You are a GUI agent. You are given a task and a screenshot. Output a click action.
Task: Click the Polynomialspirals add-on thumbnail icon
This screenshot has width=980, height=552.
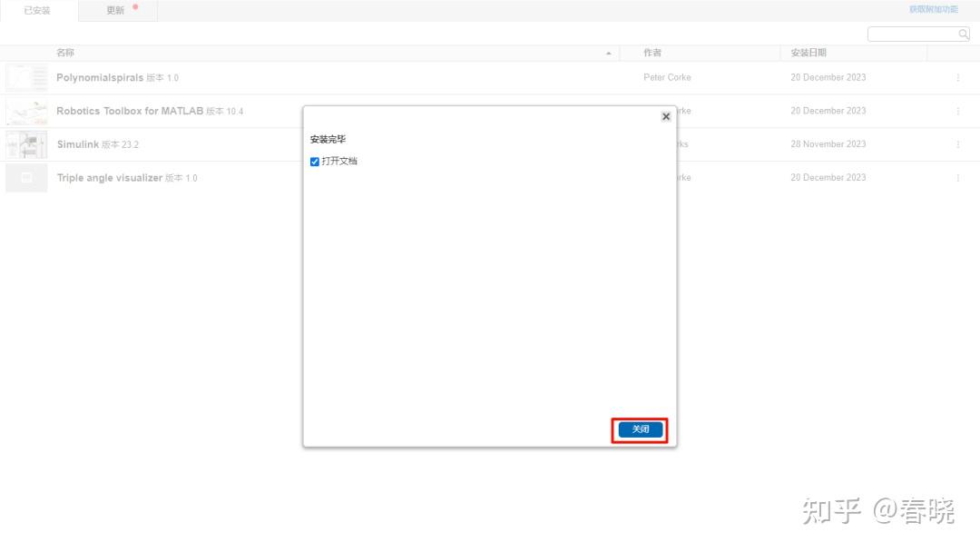click(25, 77)
